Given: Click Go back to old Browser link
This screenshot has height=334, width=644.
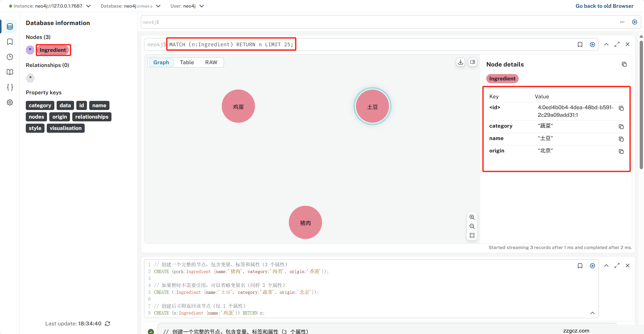Looking at the screenshot, I should [x=604, y=6].
